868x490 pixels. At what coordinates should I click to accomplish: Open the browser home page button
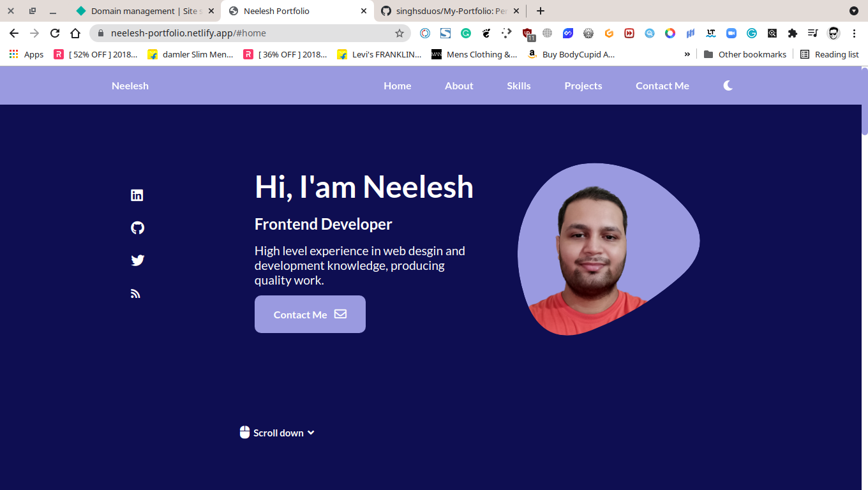[75, 33]
